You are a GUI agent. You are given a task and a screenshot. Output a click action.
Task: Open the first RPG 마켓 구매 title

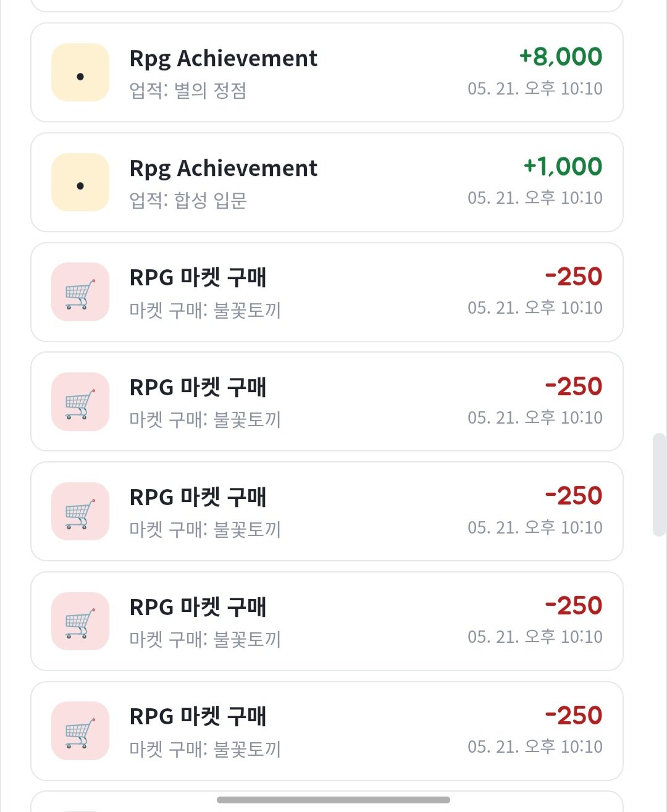click(x=198, y=278)
